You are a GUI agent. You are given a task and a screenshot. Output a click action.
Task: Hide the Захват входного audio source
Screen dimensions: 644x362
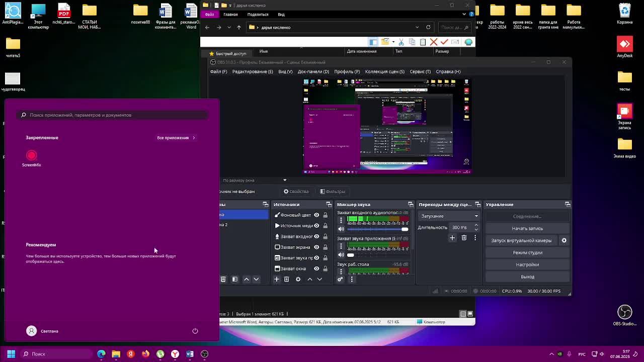[316, 236]
